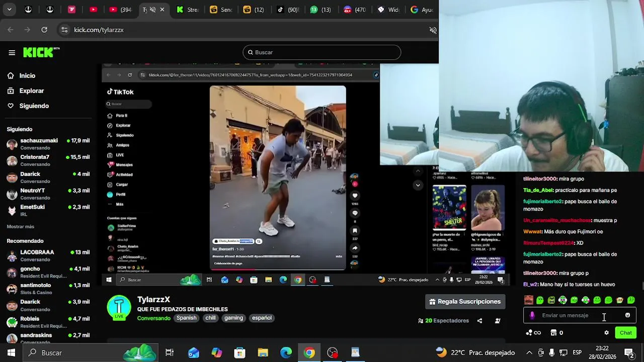This screenshot has height=362, width=644.
Task: Select the 'español' stream tag
Action: point(262,318)
